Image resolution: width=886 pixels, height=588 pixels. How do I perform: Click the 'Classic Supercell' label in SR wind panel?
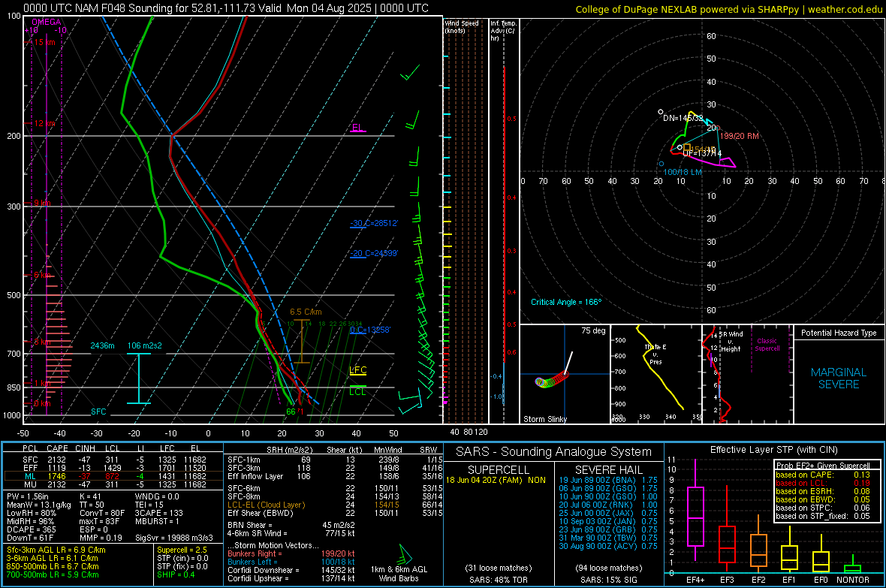(x=767, y=345)
